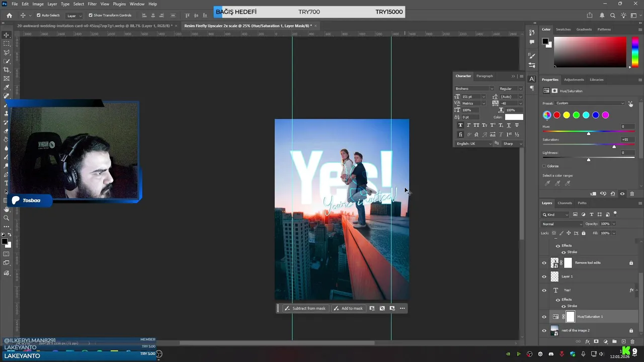The image size is (644, 362).
Task: Toggle standard ligatures (fi) button
Action: coord(460,135)
